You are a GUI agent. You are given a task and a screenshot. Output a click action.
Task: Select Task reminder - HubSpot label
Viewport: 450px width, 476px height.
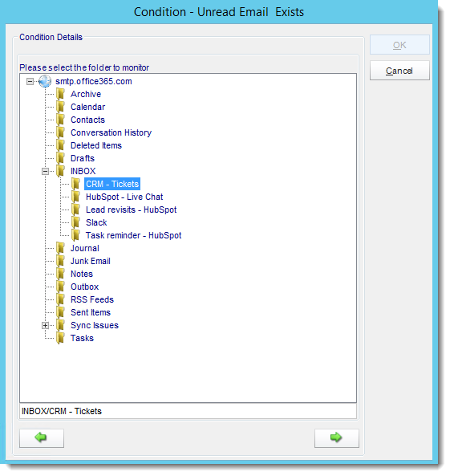tap(133, 235)
